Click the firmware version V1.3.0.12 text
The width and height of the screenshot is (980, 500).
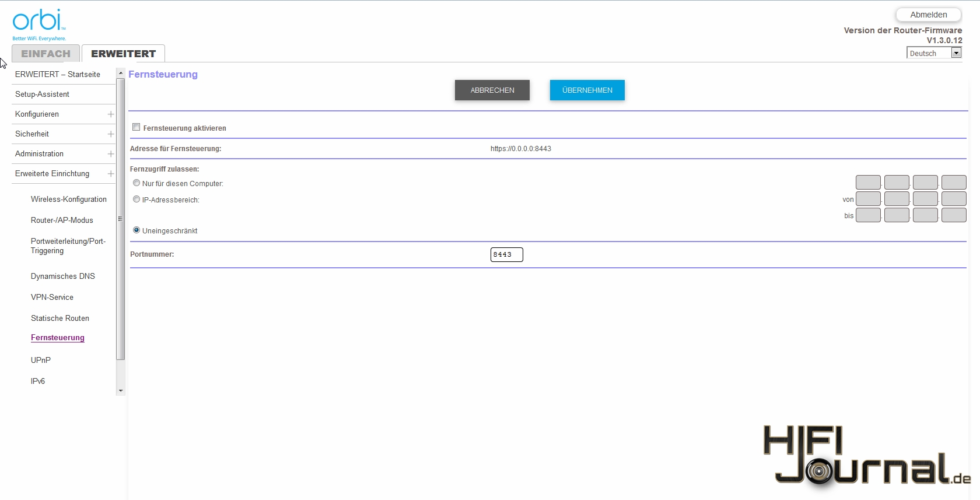click(944, 40)
